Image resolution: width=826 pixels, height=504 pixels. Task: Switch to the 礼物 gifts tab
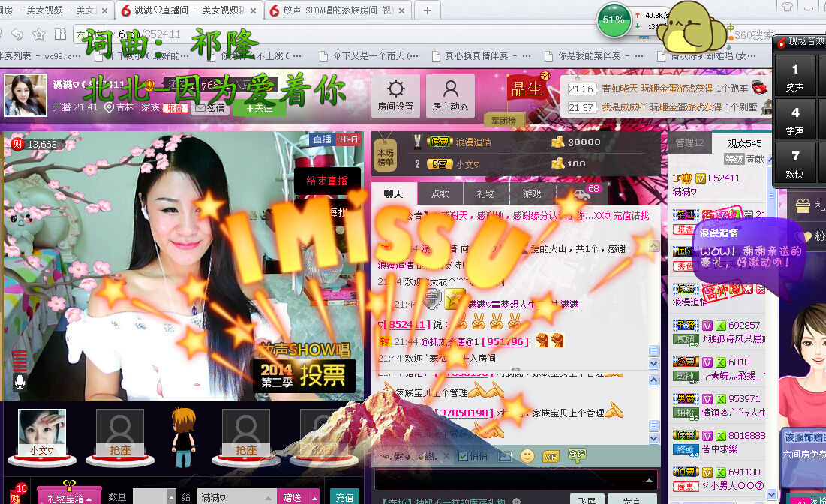click(x=485, y=193)
